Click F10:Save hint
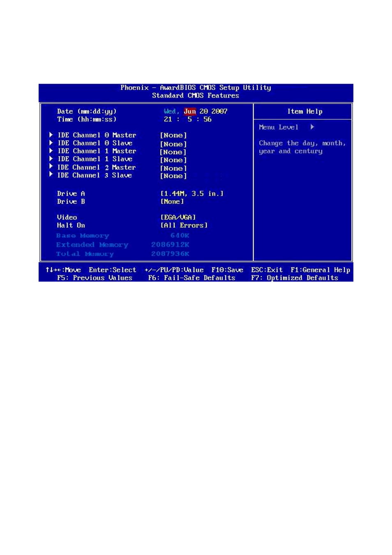The image size is (392, 555). click(227, 270)
